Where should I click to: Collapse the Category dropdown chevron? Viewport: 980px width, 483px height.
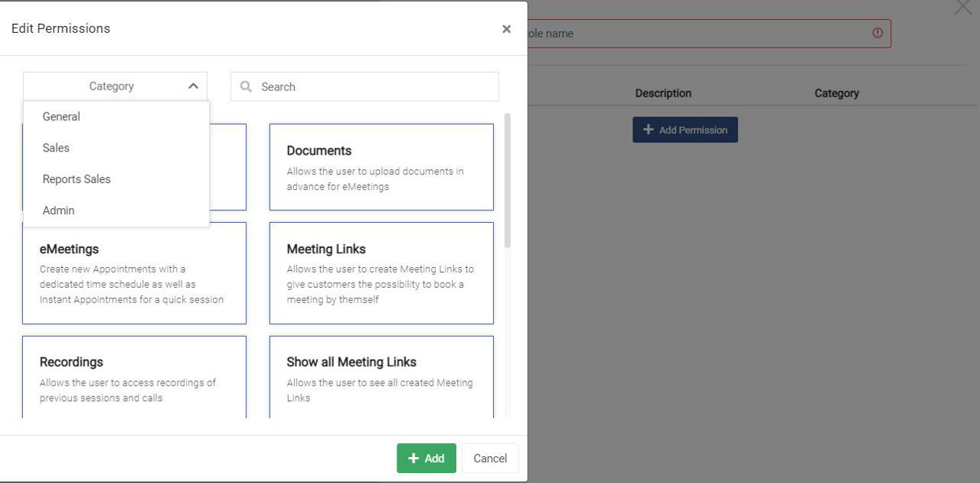click(x=193, y=86)
